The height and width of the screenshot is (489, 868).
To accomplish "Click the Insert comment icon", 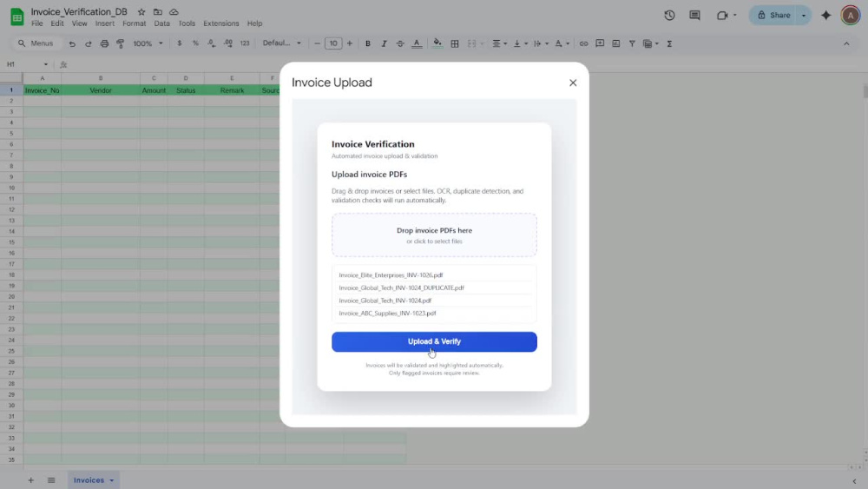I will (x=600, y=43).
